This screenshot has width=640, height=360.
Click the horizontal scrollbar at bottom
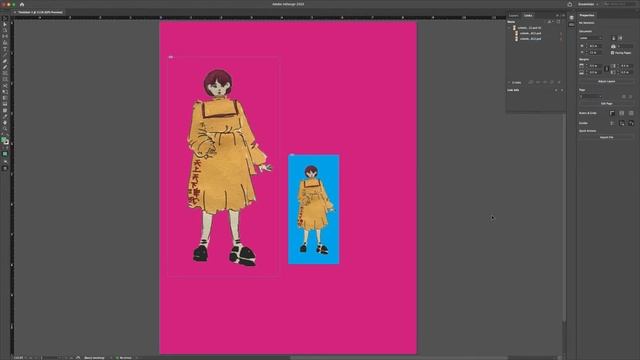pyautogui.click(x=398, y=358)
